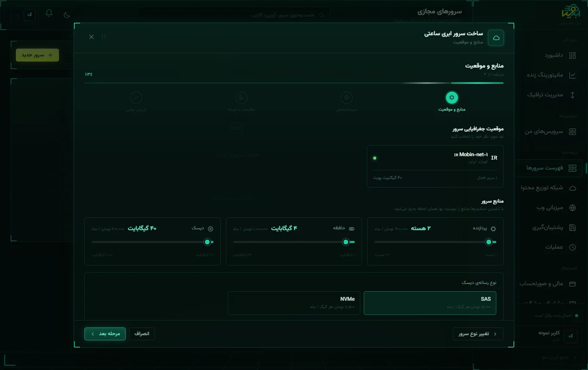Viewport: 588px width, 370px height.
Task: Close the create cloud server dialog
Action: coord(91,37)
